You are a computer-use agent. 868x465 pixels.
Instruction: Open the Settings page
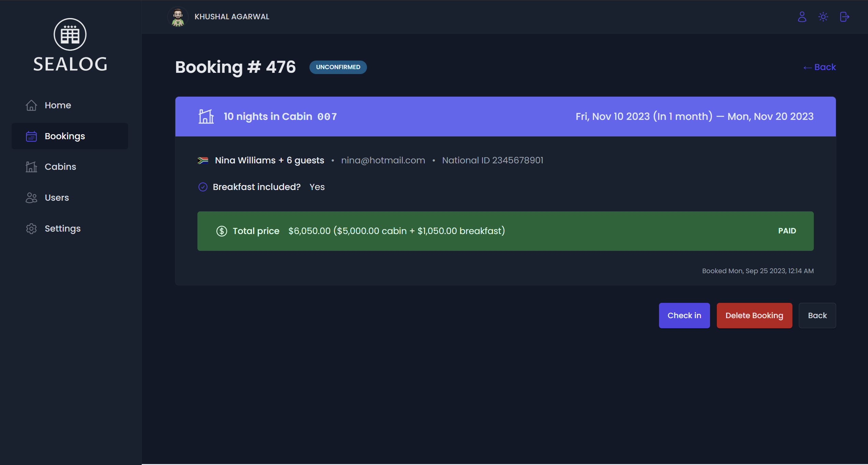[63, 229]
